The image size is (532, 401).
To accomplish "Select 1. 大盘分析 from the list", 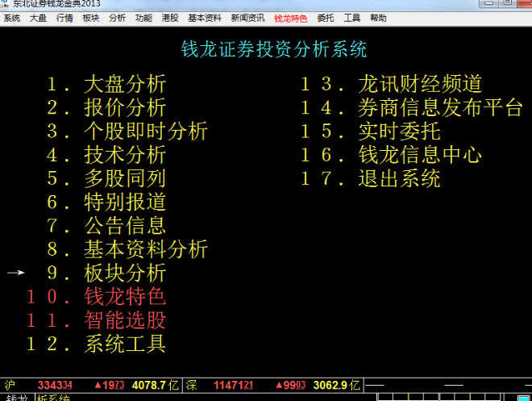I will (106, 84).
